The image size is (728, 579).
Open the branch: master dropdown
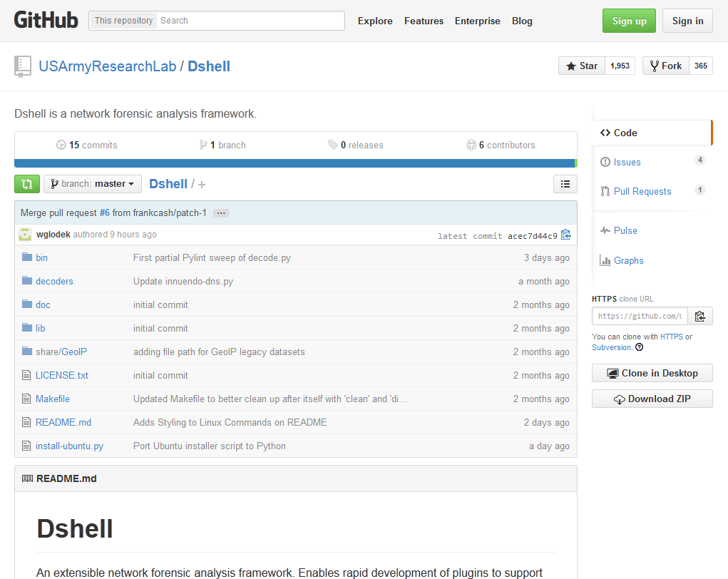pos(93,184)
